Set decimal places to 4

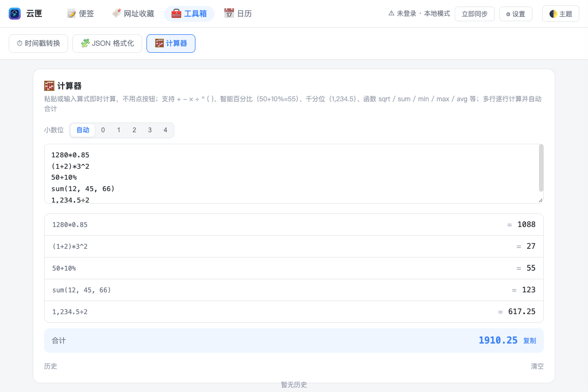tap(166, 130)
